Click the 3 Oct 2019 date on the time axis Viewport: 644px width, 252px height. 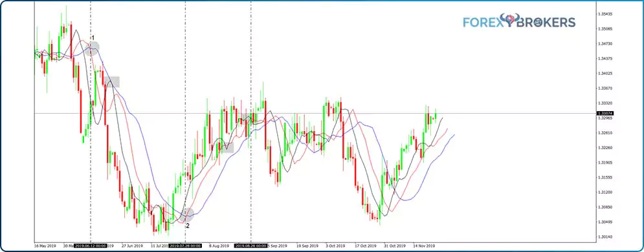pos(335,246)
